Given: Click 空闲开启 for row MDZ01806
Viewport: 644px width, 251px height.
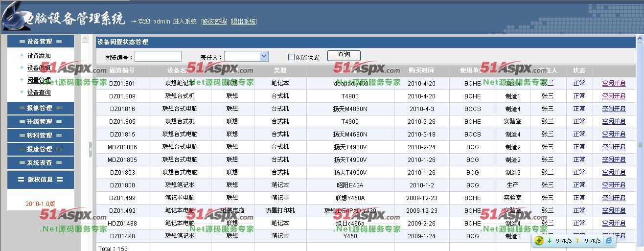Looking at the screenshot, I should click(x=614, y=147).
